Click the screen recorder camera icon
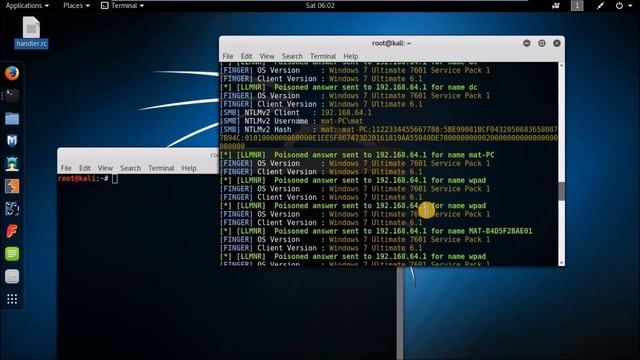This screenshot has width=640, height=360. (x=556, y=6)
